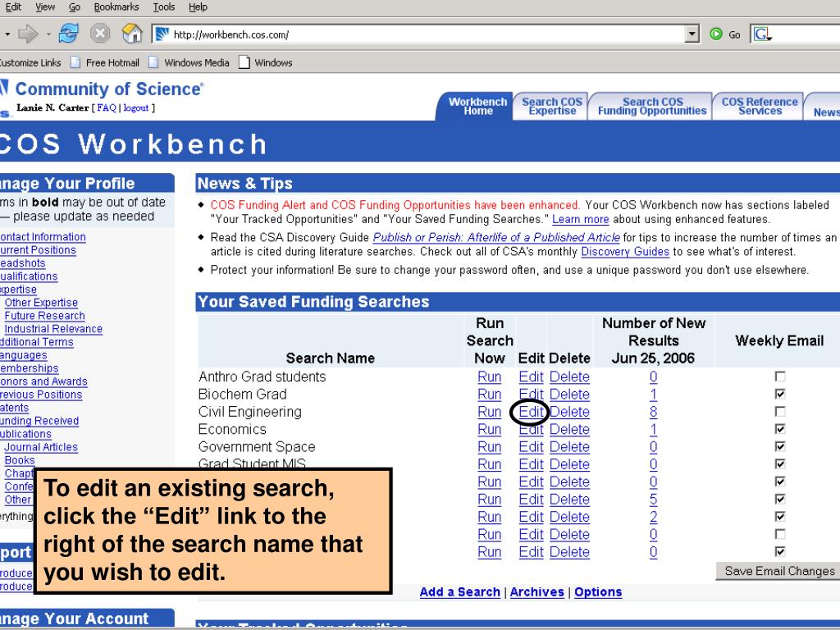Click the Home page icon
Viewport: 840px width, 630px height.
click(132, 34)
